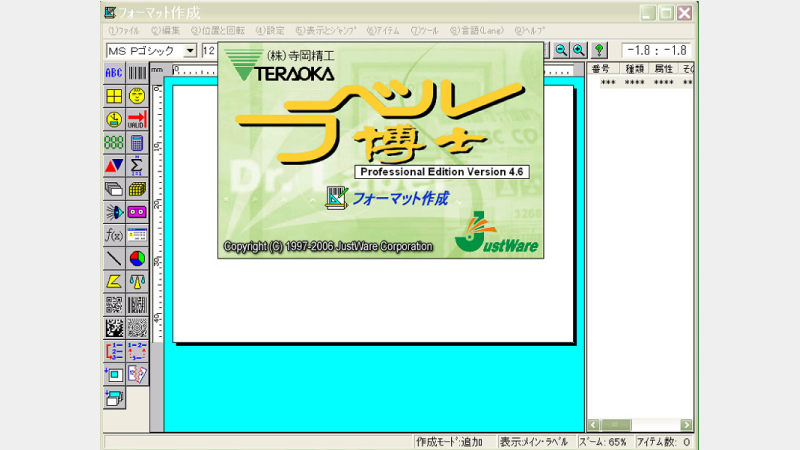
Task: Select the yellow clock date tool
Action: tap(114, 119)
